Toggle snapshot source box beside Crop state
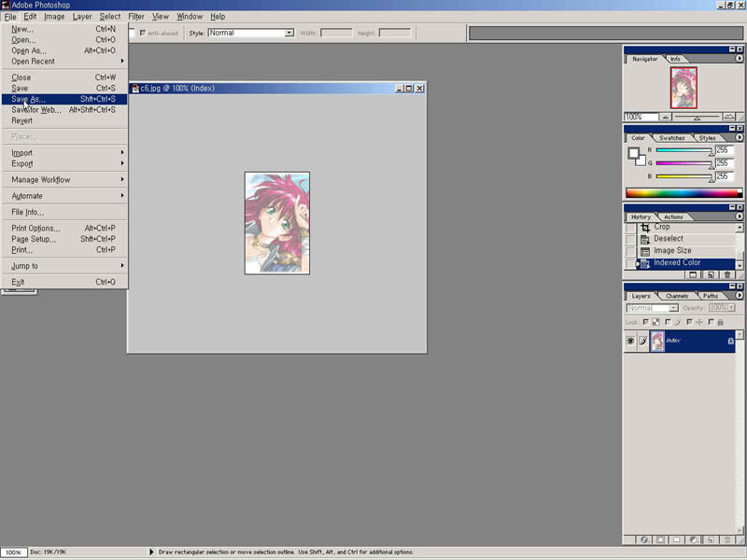747x560 pixels. pyautogui.click(x=630, y=228)
